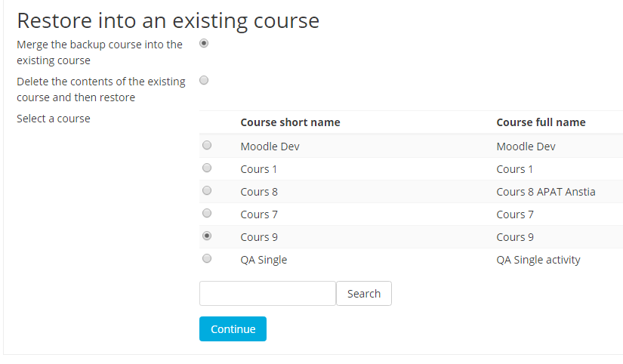Click the Course short name column header
Screen dimensions: 623x364
290,122
